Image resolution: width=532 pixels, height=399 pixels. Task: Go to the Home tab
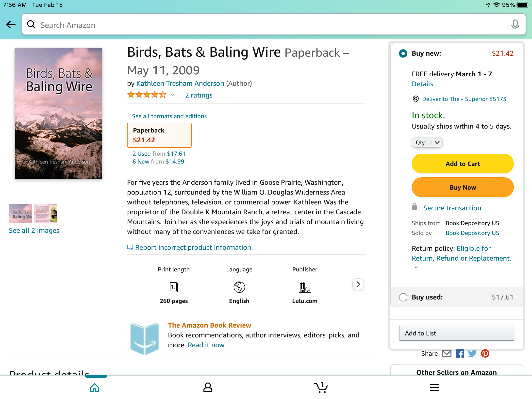(95, 387)
